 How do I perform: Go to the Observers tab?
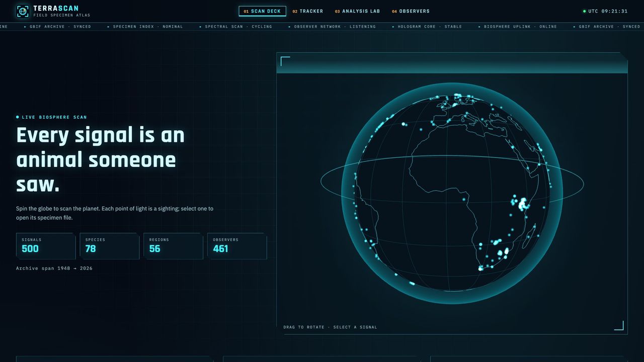(411, 11)
